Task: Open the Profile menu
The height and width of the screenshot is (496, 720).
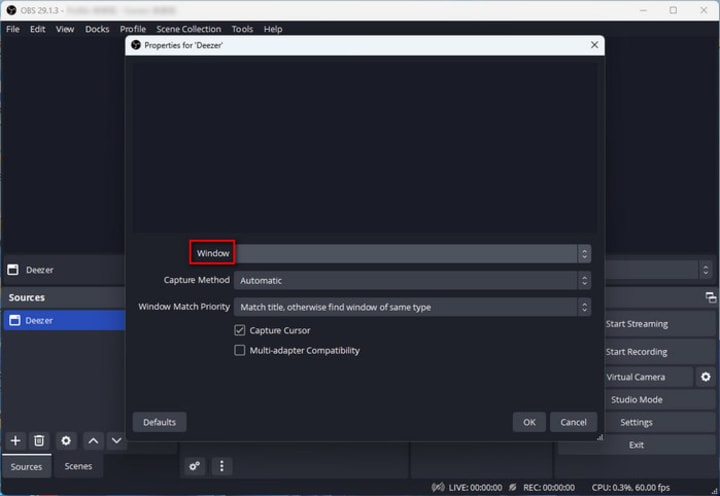Action: pos(133,29)
